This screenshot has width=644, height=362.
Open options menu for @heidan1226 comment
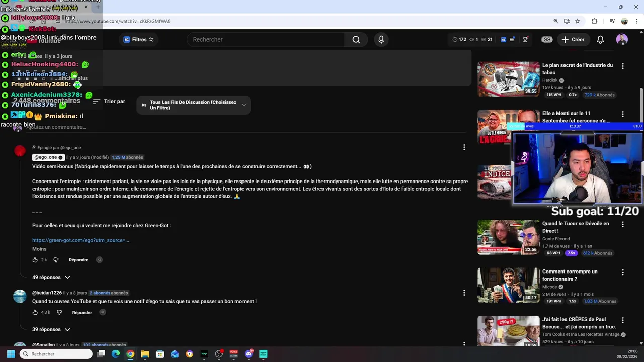pos(464,293)
